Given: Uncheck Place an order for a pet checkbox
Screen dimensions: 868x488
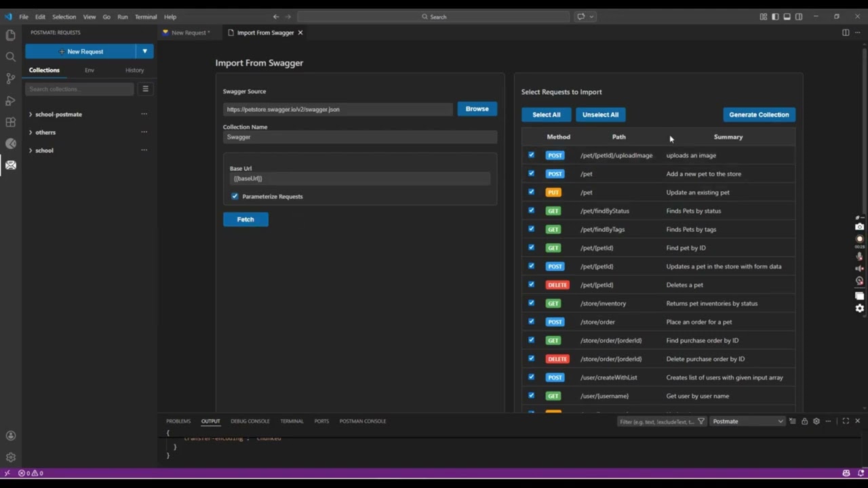Looking at the screenshot, I should click(531, 321).
